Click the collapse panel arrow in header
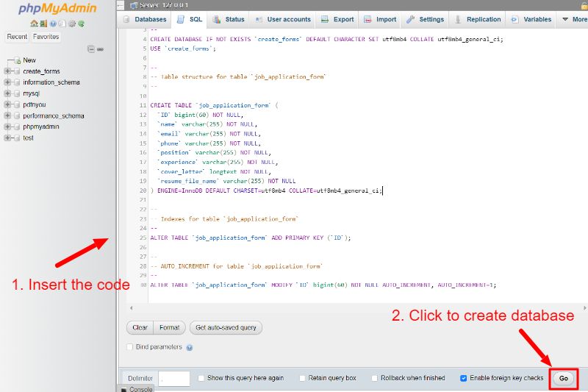The width and height of the screenshot is (588, 392). tap(120, 5)
